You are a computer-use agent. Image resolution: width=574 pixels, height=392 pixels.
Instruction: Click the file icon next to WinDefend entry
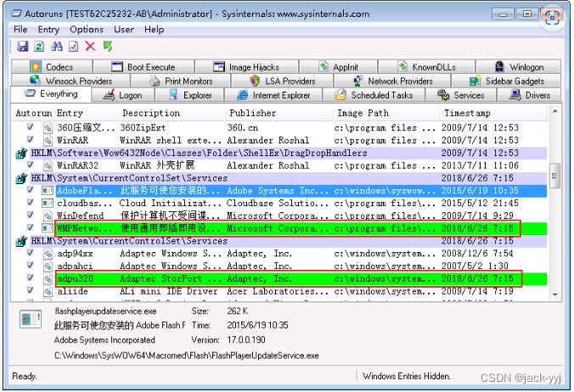point(48,216)
